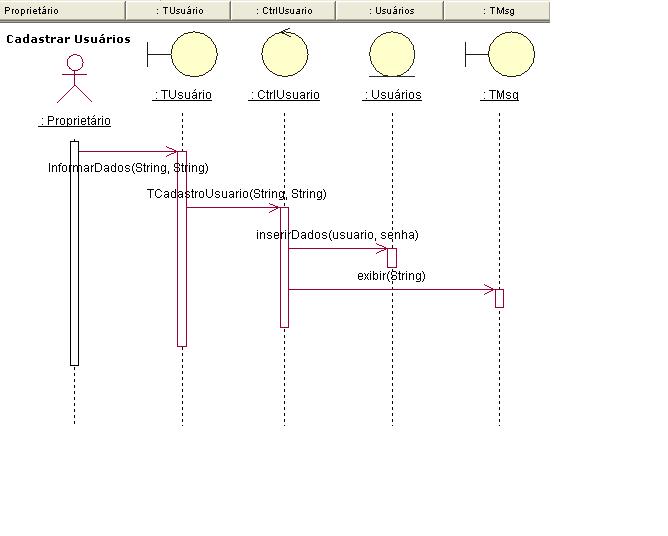Select the InformarDados(String, String) message label
This screenshot has width=668, height=536.
point(128,168)
